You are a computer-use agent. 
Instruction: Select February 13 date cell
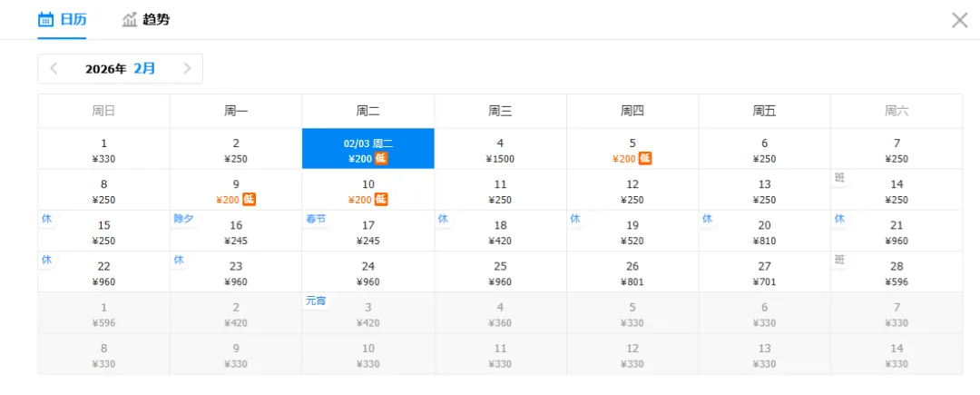pyautogui.click(x=764, y=190)
